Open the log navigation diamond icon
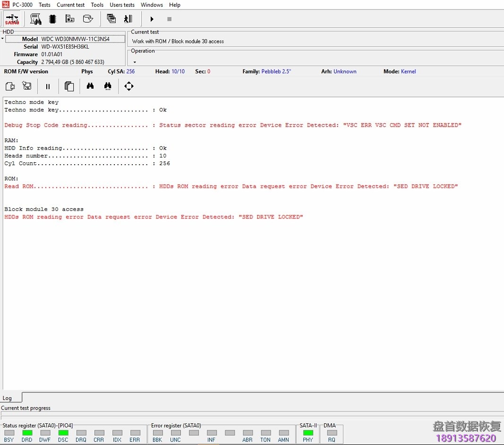Screen dimensions: 504x445 [x=128, y=86]
